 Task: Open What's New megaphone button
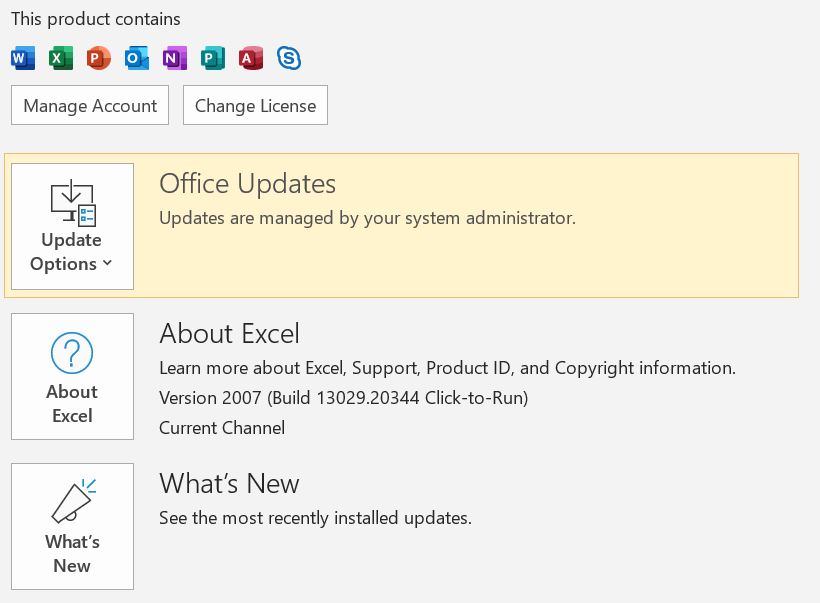point(72,526)
